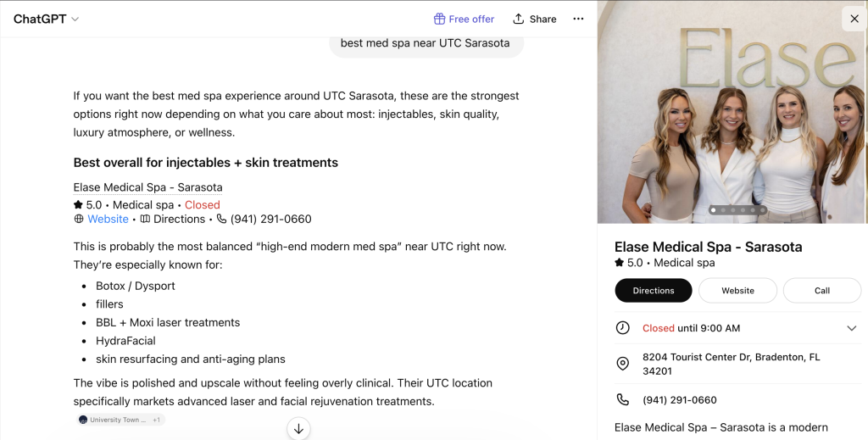
Task: Open the University Town source citation chip
Action: click(x=120, y=420)
